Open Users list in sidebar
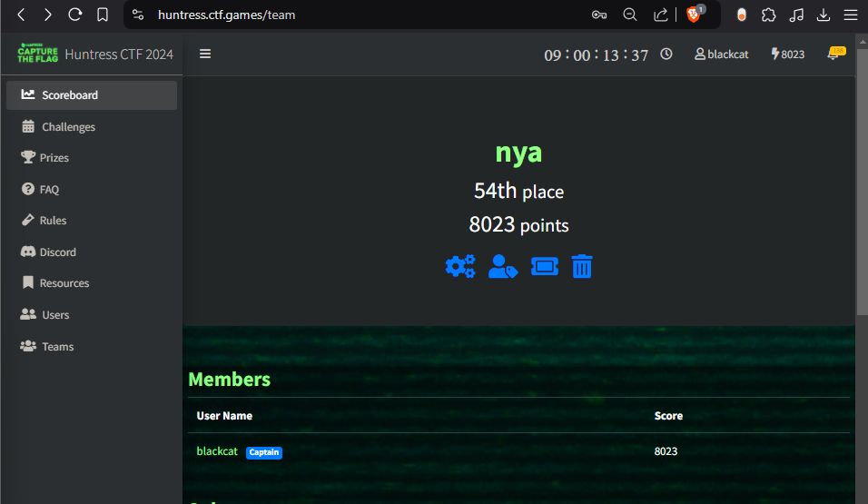The width and height of the screenshot is (868, 504). (92, 314)
